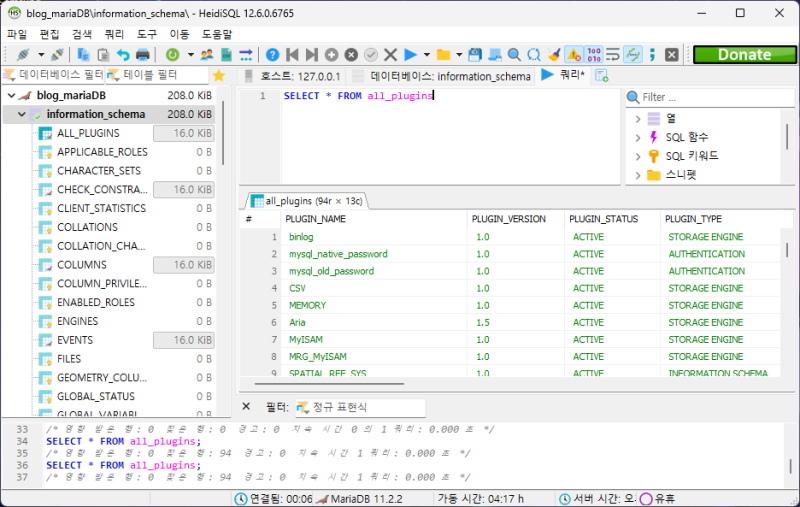
Task: Open the dropdown arrow beside the folder icon
Action: [x=459, y=55]
